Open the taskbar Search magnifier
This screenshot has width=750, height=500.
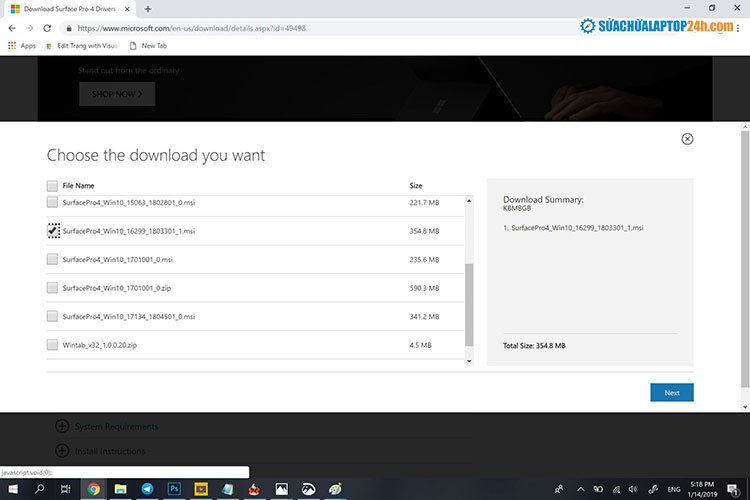40,489
